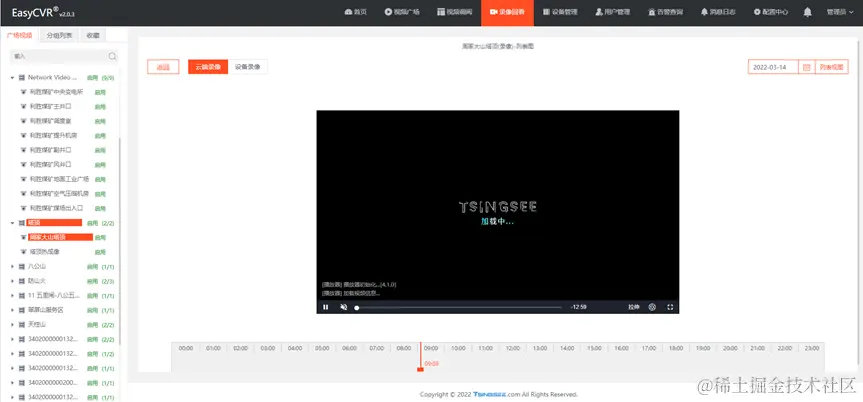Unmute the player with the speaker icon
Image resolution: width=863 pixels, height=402 pixels.
coord(343,307)
